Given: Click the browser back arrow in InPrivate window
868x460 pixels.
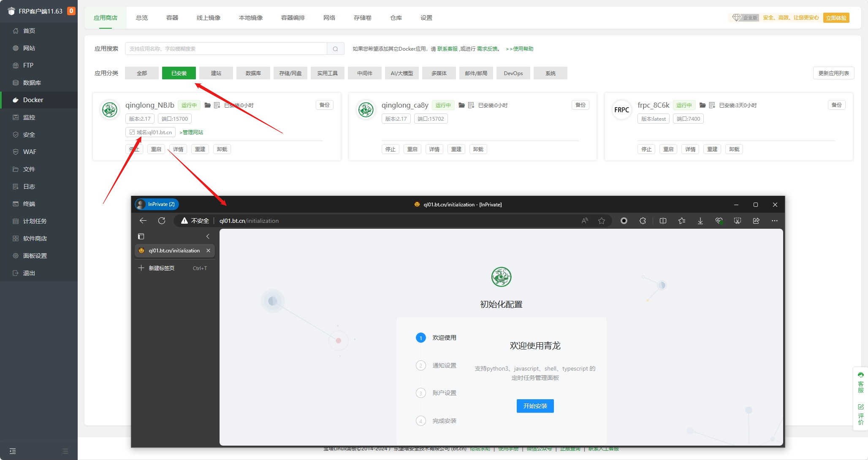Looking at the screenshot, I should (143, 221).
